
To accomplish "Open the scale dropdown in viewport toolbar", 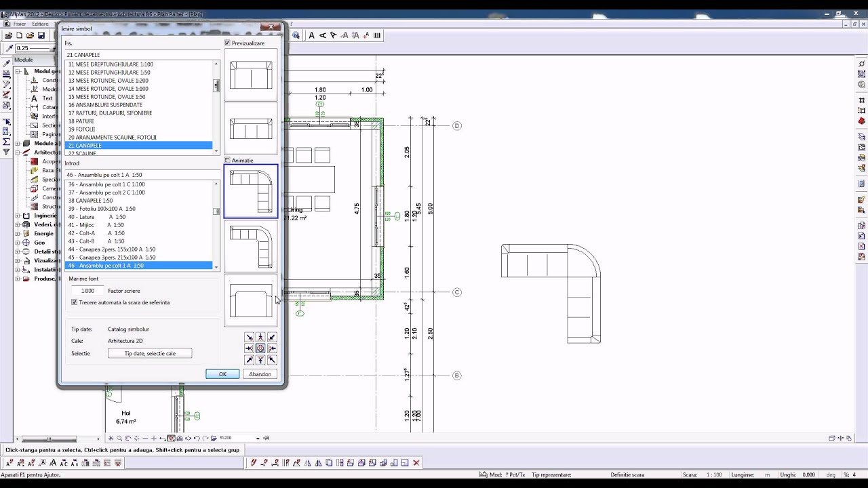I will pos(258,439).
